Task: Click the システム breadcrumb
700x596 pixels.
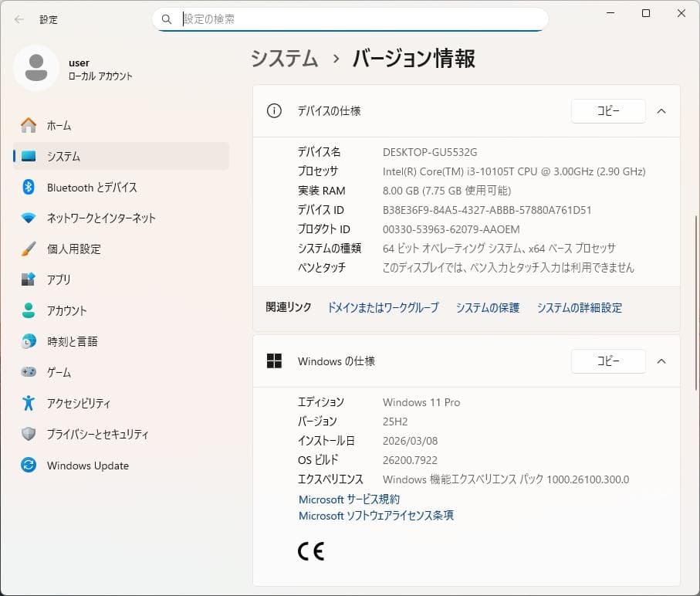Action: [284, 59]
